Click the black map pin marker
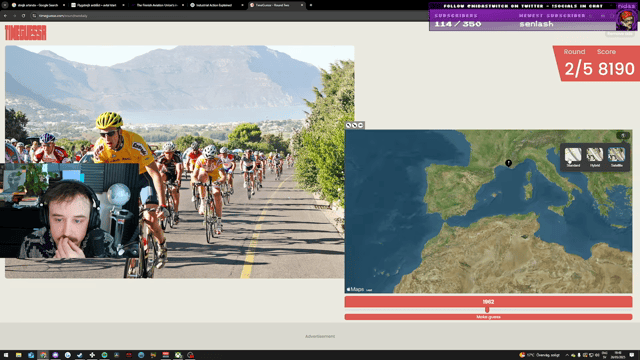Viewport: 640px width, 360px height. click(509, 163)
